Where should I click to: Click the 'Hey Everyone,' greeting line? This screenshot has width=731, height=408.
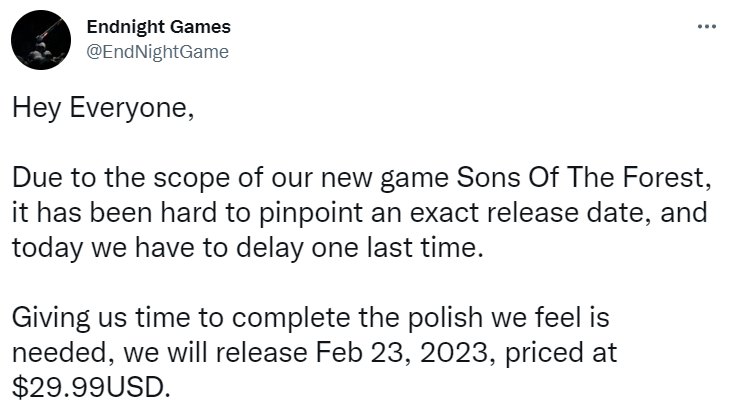tap(103, 108)
